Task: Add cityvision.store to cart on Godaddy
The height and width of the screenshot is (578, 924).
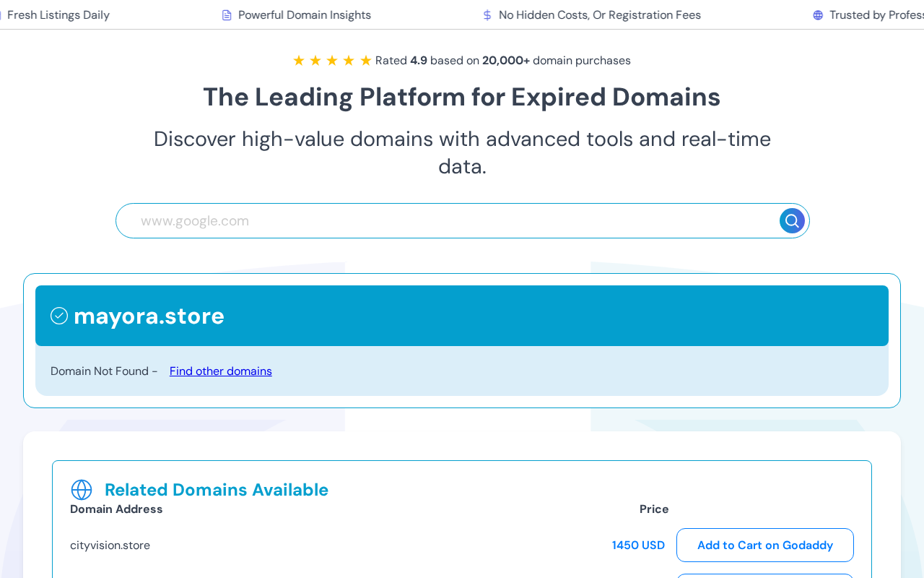Action: 765,545
